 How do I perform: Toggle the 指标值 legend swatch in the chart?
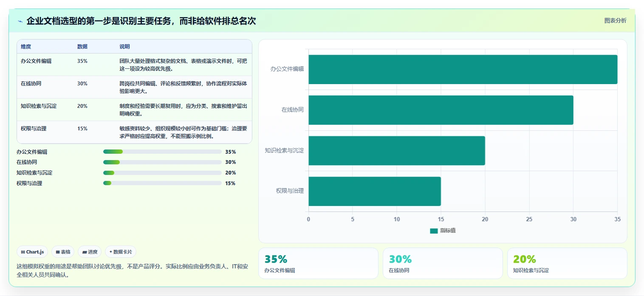pos(434,231)
